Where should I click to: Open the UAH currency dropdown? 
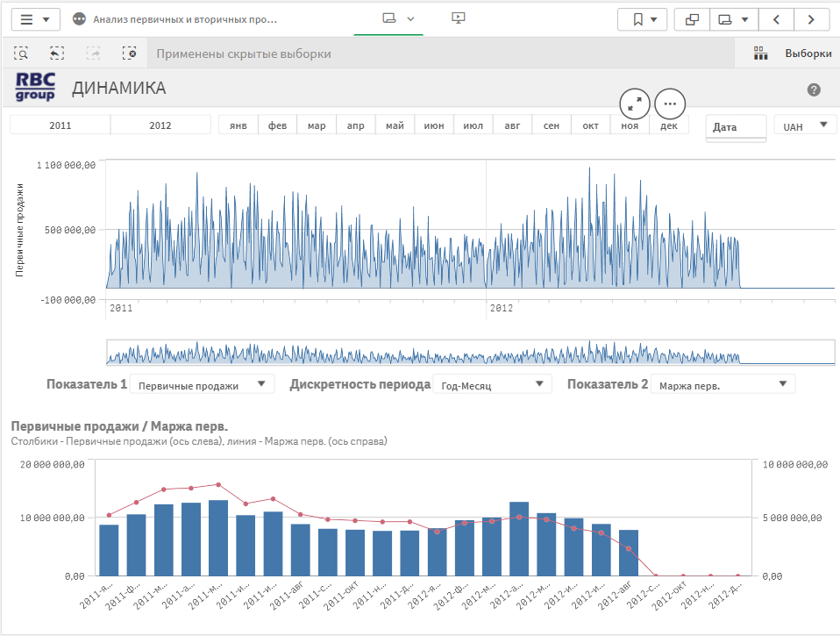[x=805, y=126]
